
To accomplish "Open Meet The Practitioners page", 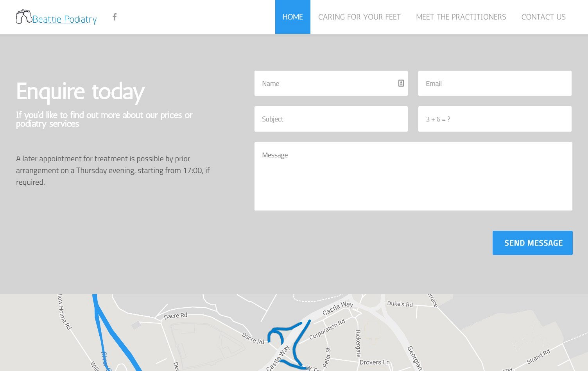I will tap(461, 17).
